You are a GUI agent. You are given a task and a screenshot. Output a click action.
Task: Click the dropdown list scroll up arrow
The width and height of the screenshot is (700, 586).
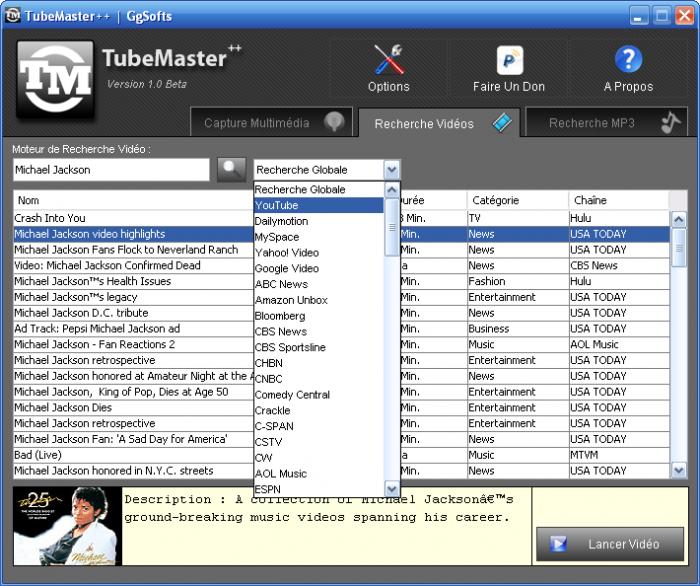click(392, 190)
